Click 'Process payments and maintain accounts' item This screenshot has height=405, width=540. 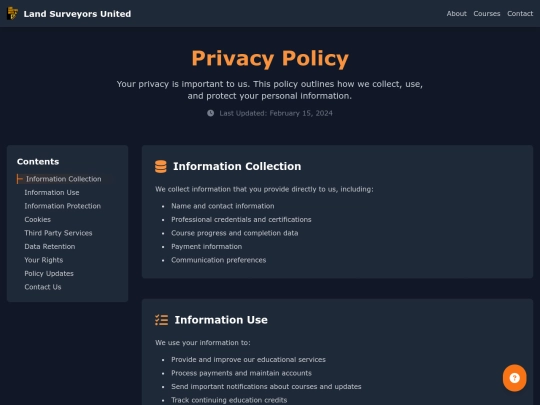point(241,373)
